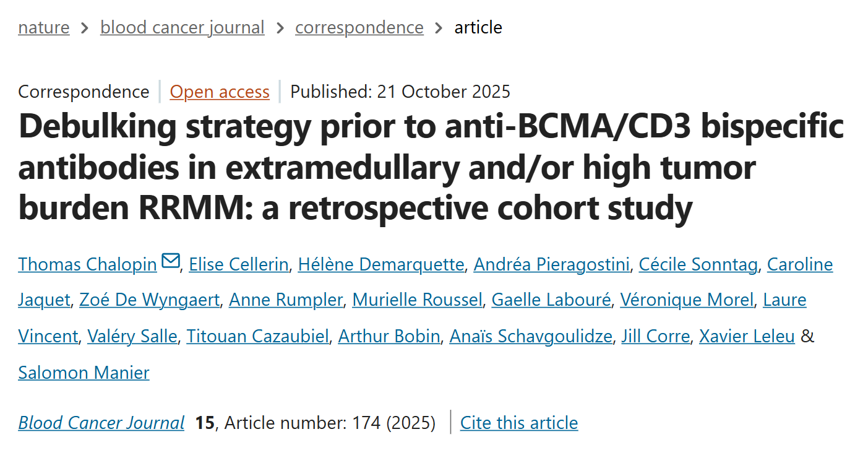The height and width of the screenshot is (450, 868).
Task: Select Jill Corre from the authors
Action: click(655, 336)
